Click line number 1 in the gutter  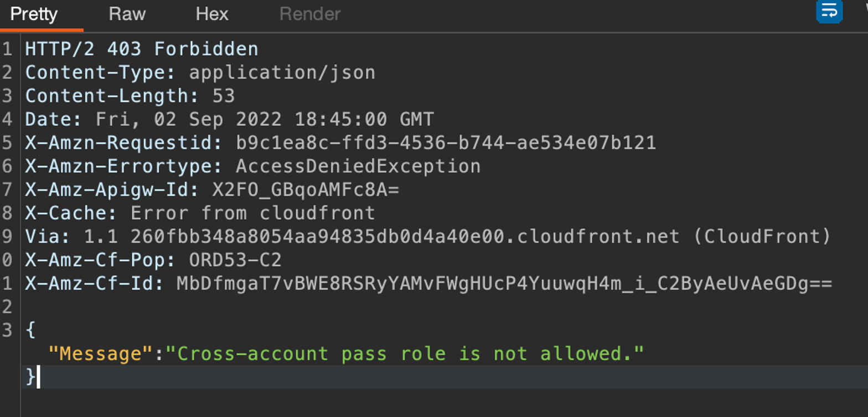click(x=8, y=49)
